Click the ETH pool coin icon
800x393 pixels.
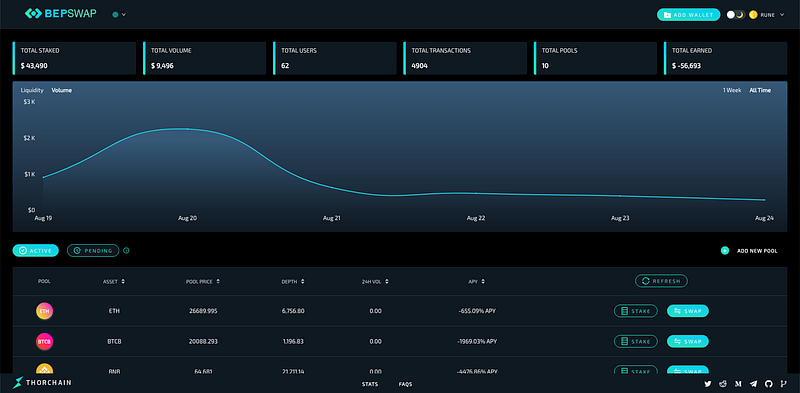tap(44, 311)
